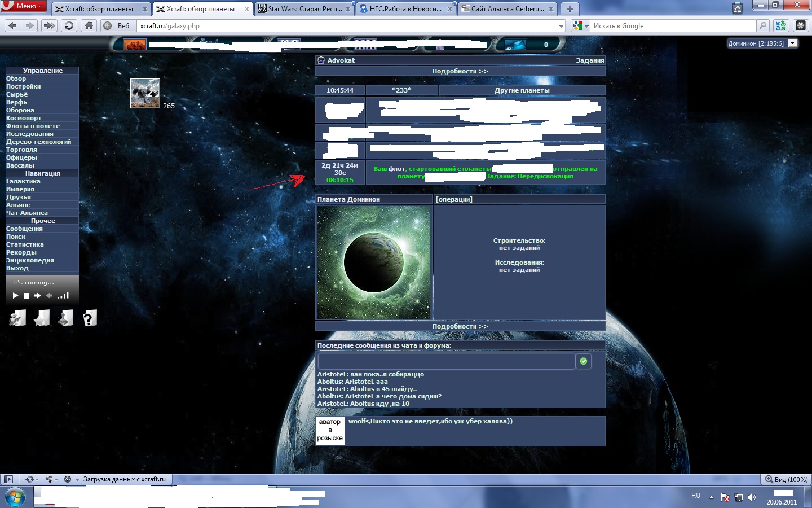Open the translate extension icon

[781, 25]
